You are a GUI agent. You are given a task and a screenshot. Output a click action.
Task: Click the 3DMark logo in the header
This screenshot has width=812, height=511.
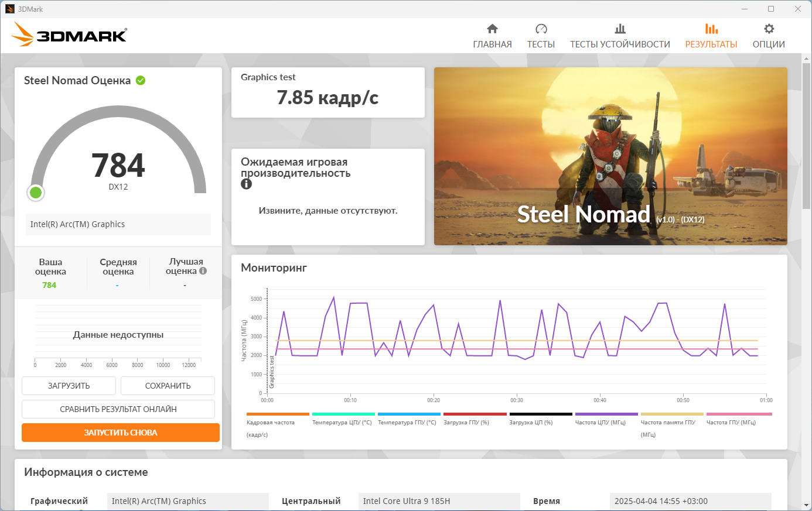(69, 35)
